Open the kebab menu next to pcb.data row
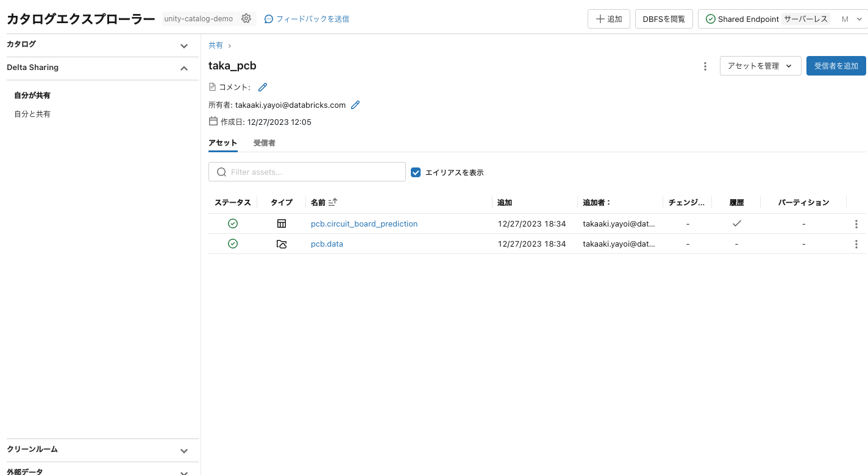Screen dimensions: 868x475 (x=856, y=244)
